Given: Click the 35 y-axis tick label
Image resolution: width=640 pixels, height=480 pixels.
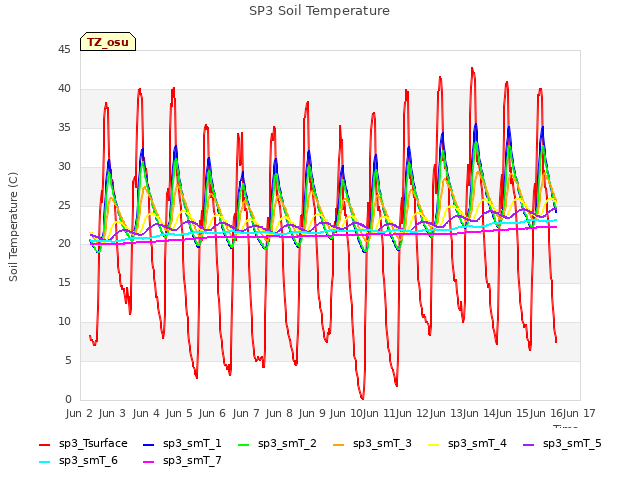Looking at the screenshot, I should coord(64,128).
